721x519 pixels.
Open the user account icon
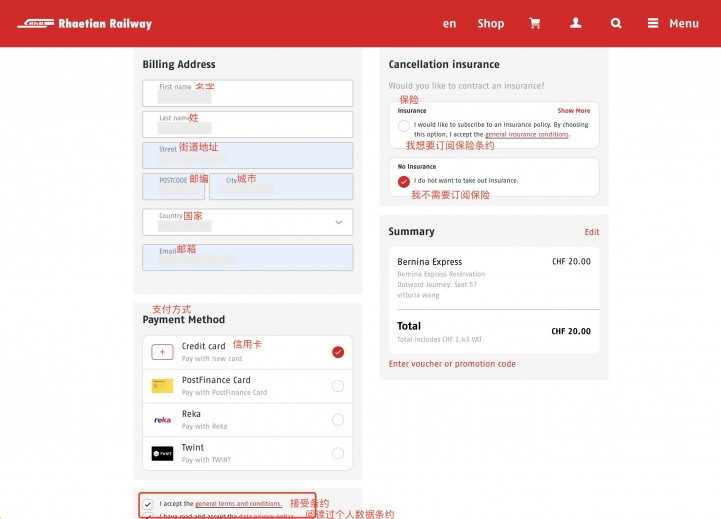click(575, 23)
